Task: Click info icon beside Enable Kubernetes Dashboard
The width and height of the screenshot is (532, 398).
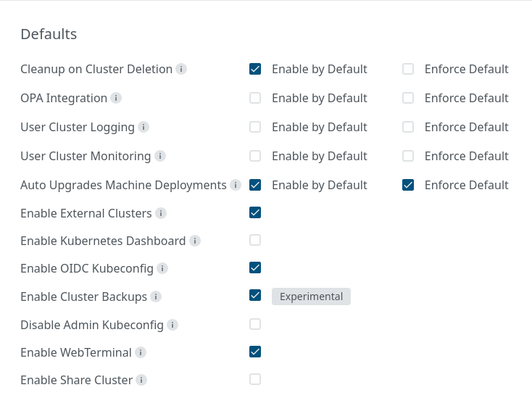Action: click(x=195, y=241)
